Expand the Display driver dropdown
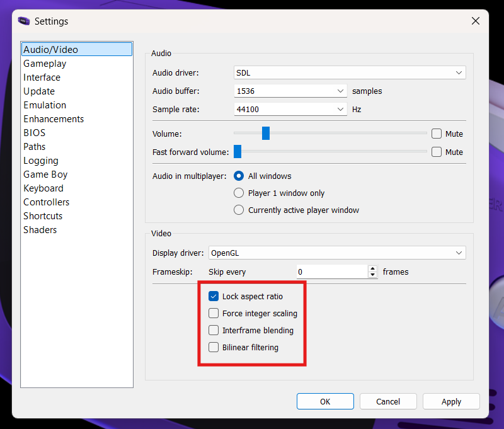This screenshot has height=429, width=504. (337, 253)
